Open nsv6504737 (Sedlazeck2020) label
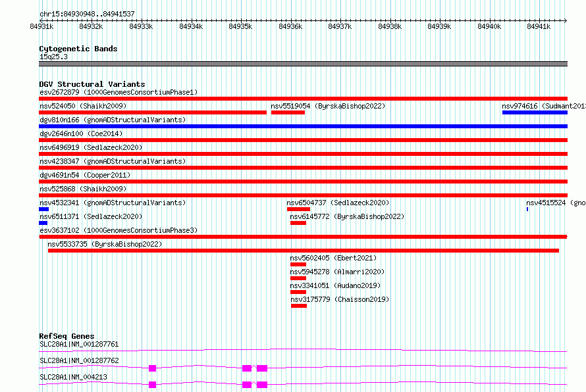 [x=338, y=203]
